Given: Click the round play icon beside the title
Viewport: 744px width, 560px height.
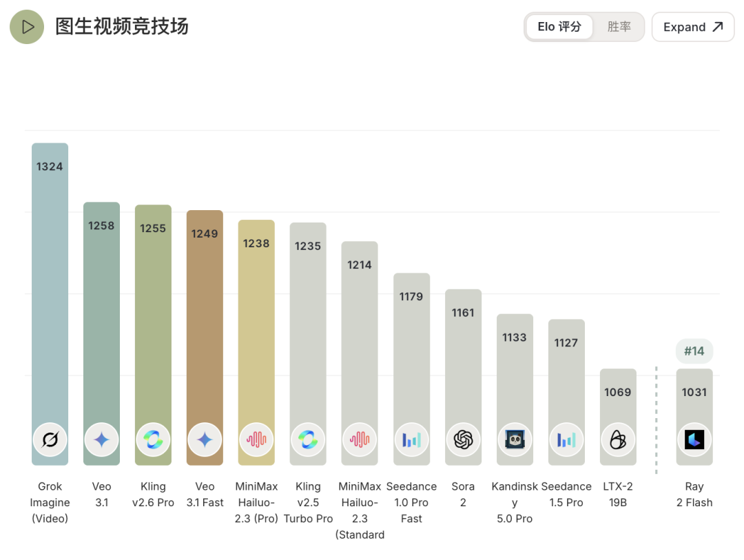Looking at the screenshot, I should click(x=27, y=27).
